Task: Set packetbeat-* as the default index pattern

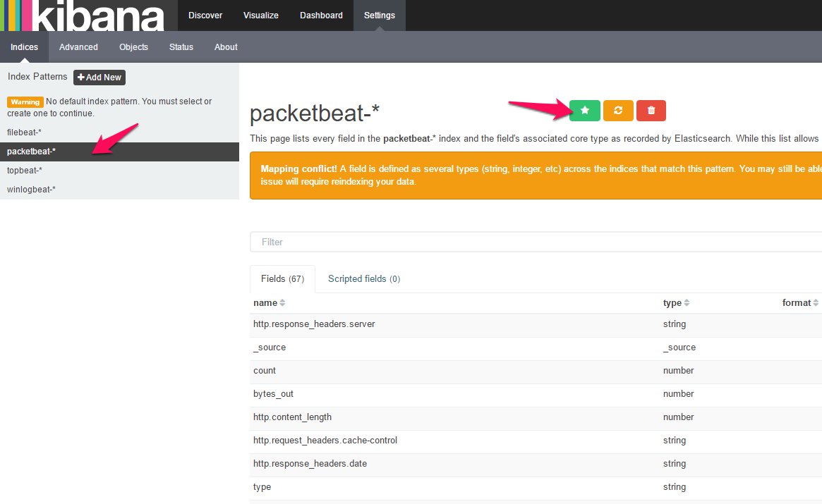Action: (x=584, y=111)
